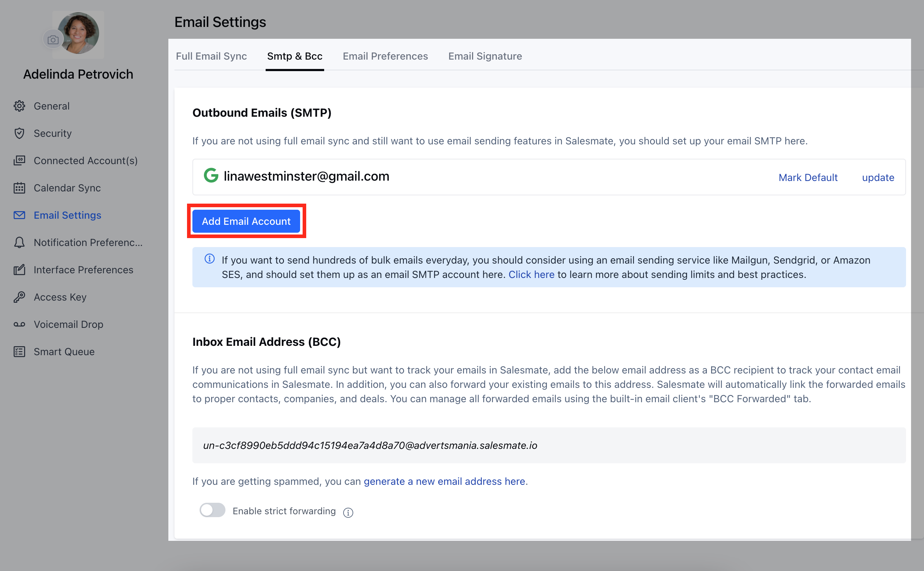Switch to Full Email Sync tab
This screenshot has width=924, height=571.
click(x=211, y=56)
